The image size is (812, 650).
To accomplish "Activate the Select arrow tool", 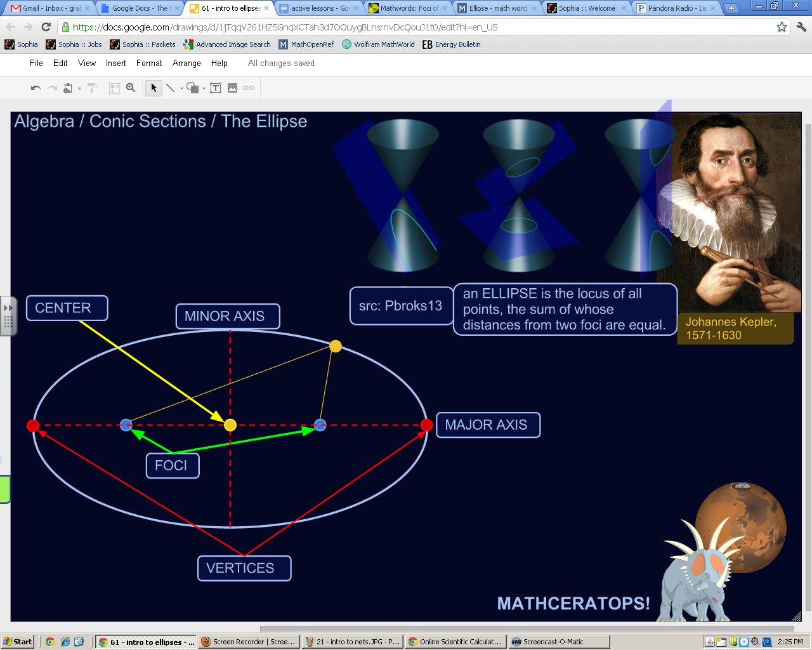I will click(153, 88).
